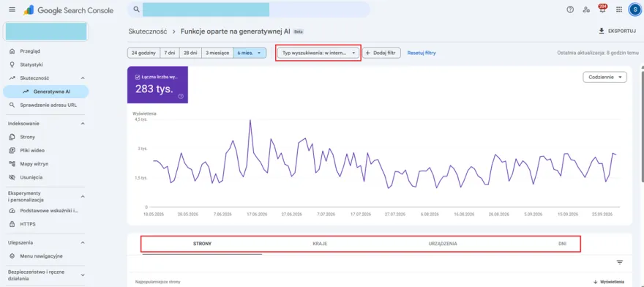Collapse Eksperymenty i personalizacja section
Screen dimensions: 644x287
pos(83,196)
